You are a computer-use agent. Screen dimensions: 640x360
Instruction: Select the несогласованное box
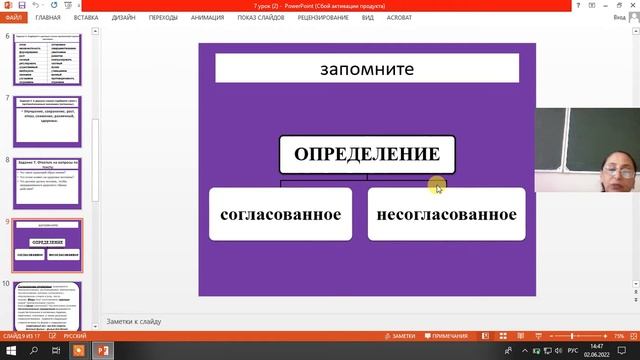447,214
